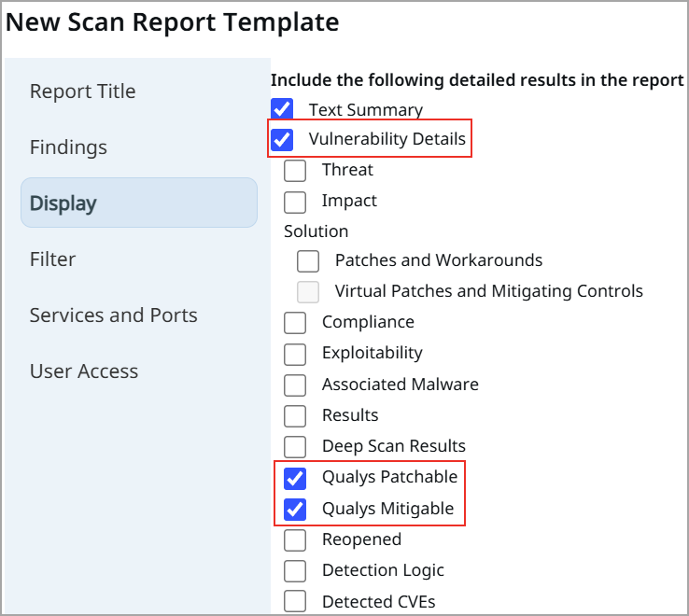Check Virtual Patches and Mitigating Controls
The height and width of the screenshot is (616, 689).
(308, 292)
